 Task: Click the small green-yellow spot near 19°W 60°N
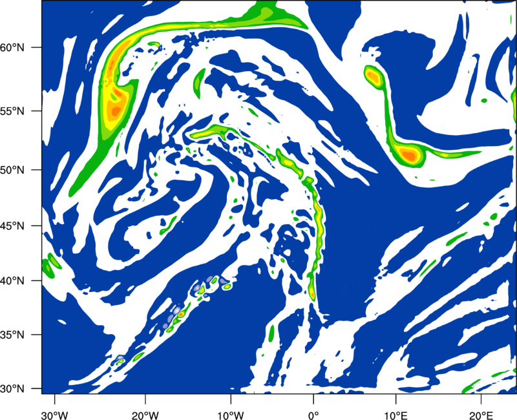click(154, 44)
